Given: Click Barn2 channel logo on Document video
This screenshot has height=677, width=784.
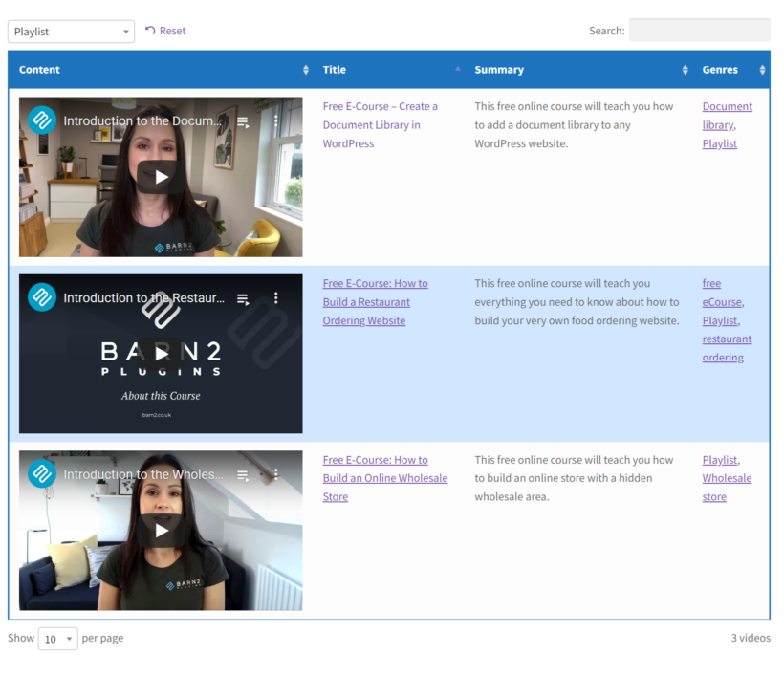Looking at the screenshot, I should click(42, 120).
